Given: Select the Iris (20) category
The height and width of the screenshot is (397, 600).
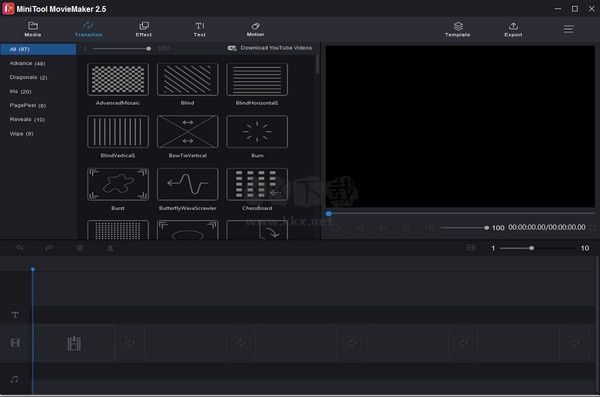Looking at the screenshot, I should point(21,91).
